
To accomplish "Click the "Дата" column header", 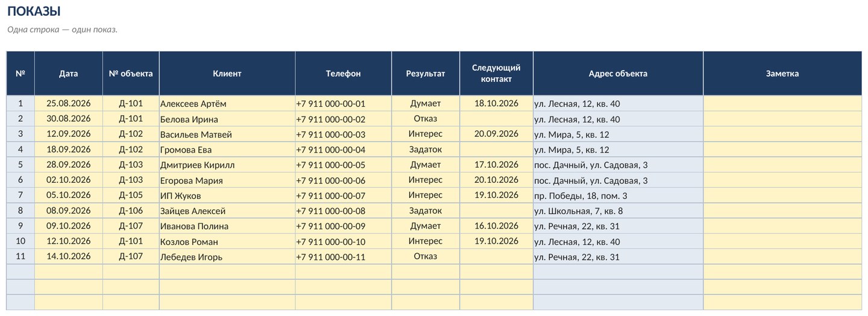I will point(68,74).
